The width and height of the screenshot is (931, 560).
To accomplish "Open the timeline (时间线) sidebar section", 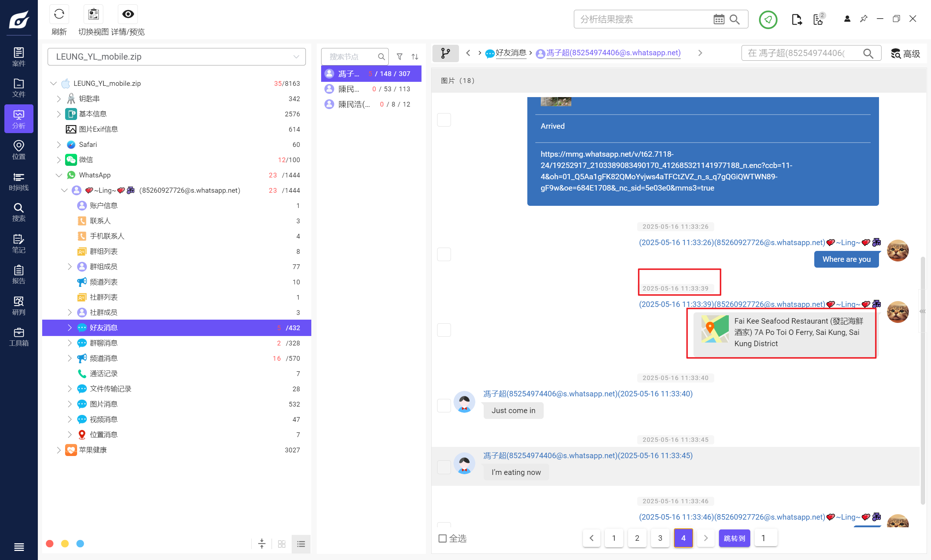I will (19, 181).
